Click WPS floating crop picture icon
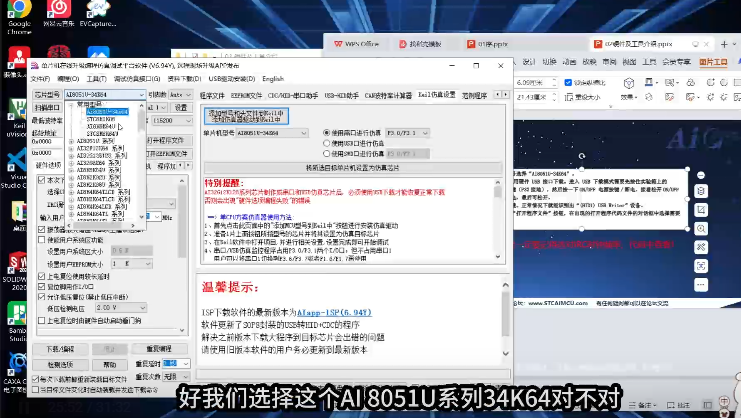Screen dimensions: 741x418 (701, 210)
